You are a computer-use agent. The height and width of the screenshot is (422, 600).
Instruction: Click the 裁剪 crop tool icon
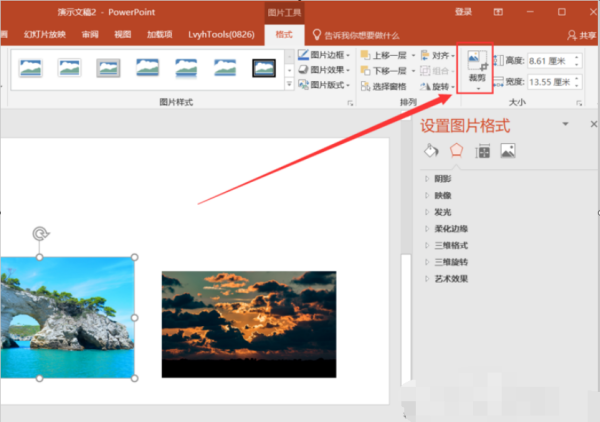tap(477, 61)
